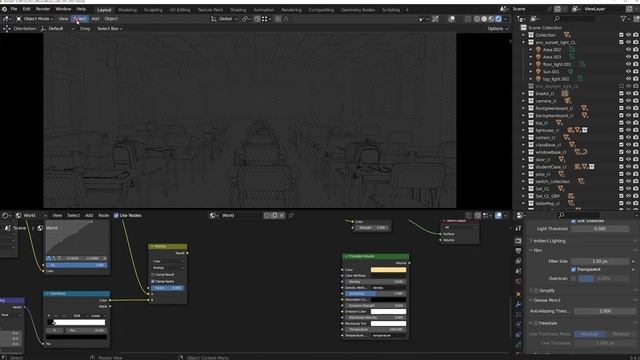Click the ColorRamp gradient bar
The image size is (640, 360).
(76, 322)
